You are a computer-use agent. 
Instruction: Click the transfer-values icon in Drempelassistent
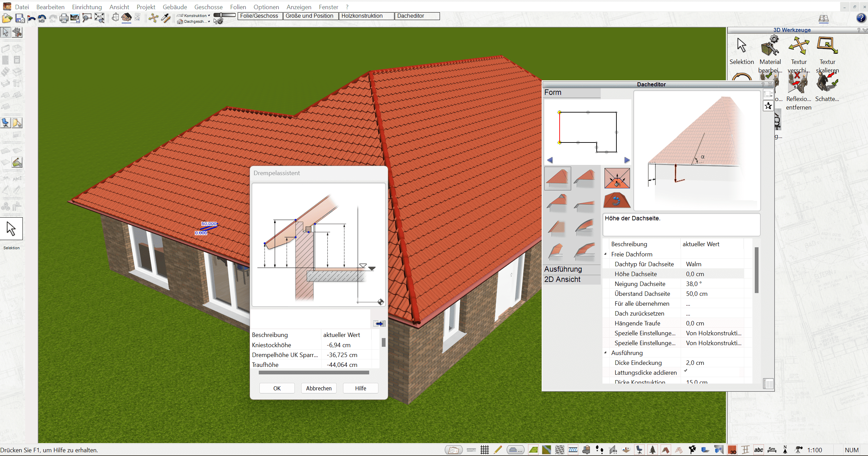click(x=379, y=323)
